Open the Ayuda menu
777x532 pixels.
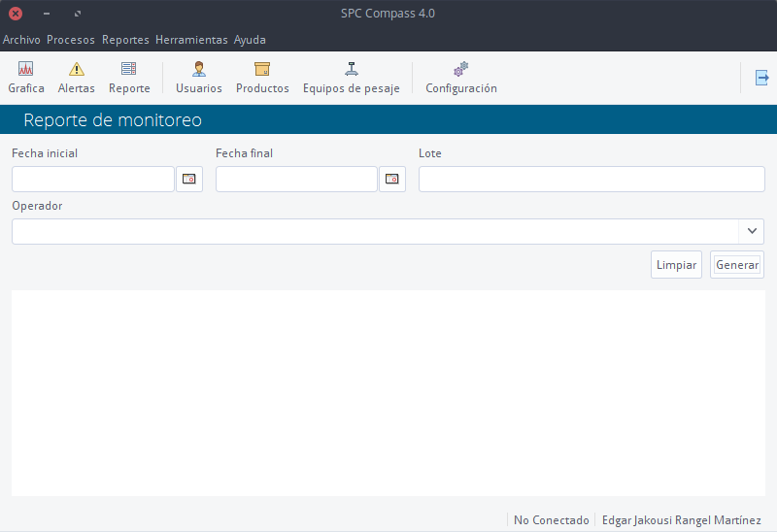pyautogui.click(x=250, y=40)
